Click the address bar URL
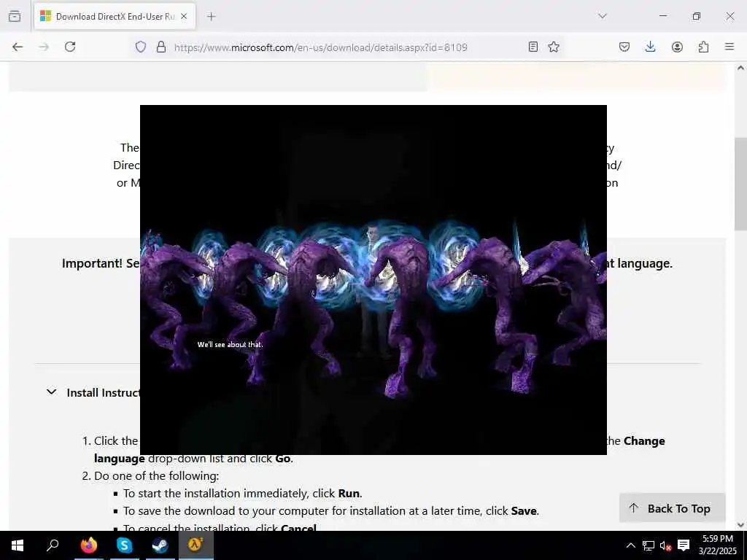 click(x=321, y=47)
